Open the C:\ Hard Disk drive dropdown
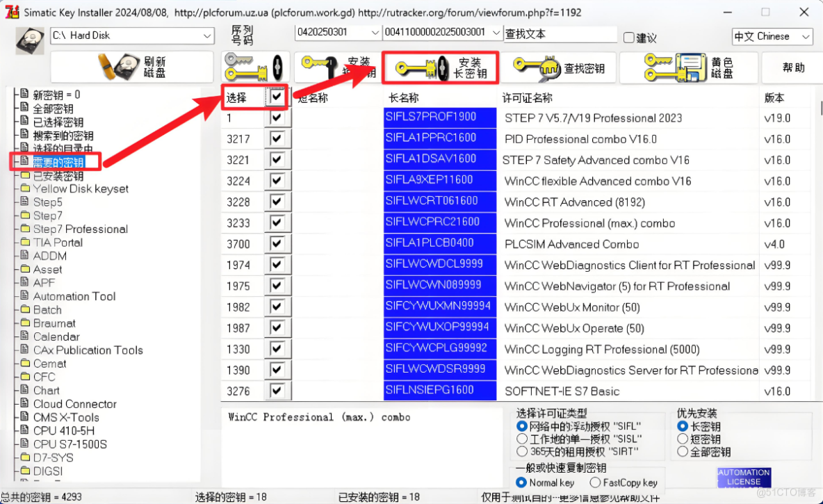Image resolution: width=823 pixels, height=504 pixels. (208, 35)
